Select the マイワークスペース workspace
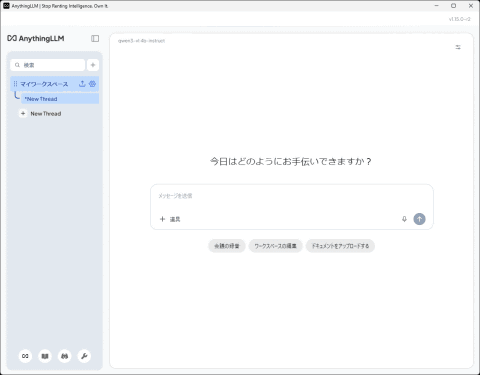Screen dimensions: 480x375 [x=44, y=84]
